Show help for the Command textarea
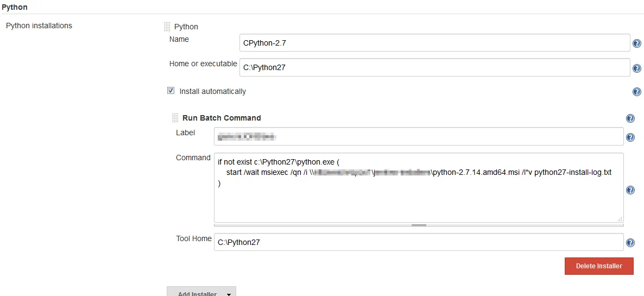Viewport: 644px width, 296px height. pos(630,190)
